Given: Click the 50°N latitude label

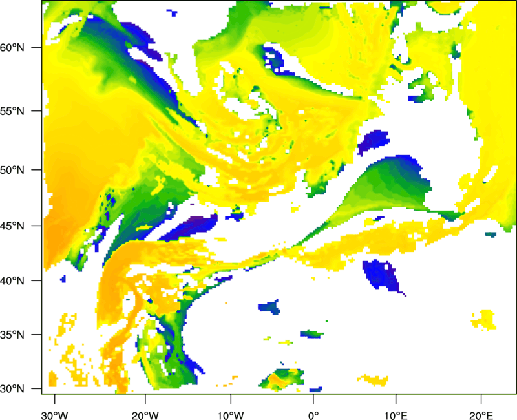Looking at the screenshot, I should (x=12, y=170).
